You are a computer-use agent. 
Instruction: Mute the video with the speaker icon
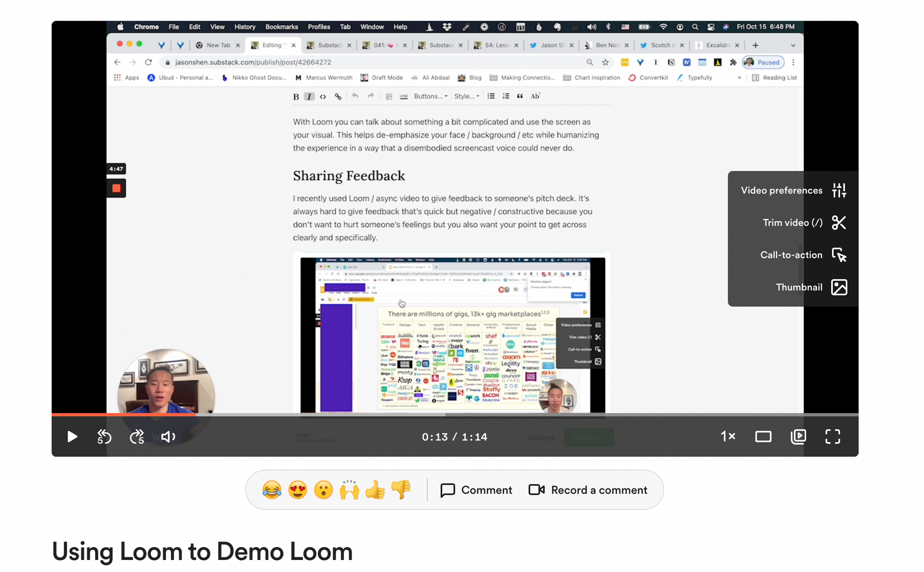point(168,437)
